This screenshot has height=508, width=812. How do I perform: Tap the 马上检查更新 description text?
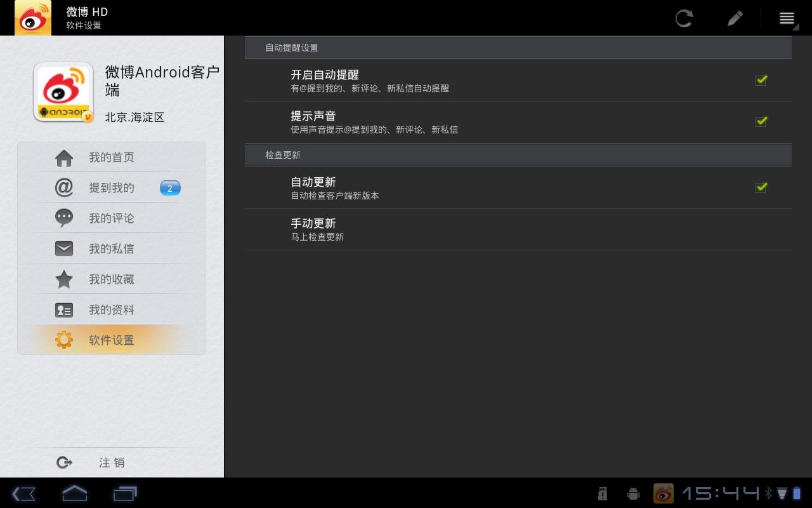[x=317, y=237]
